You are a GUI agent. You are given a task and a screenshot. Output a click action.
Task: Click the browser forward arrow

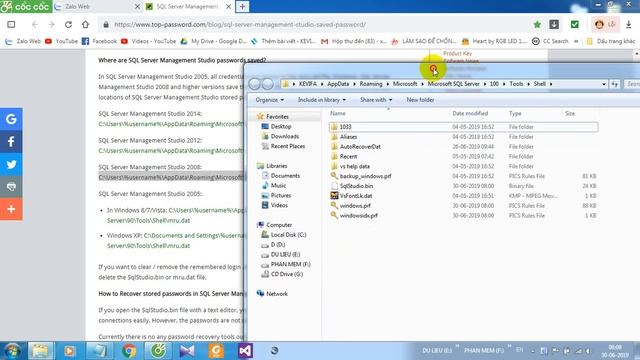click(51, 24)
